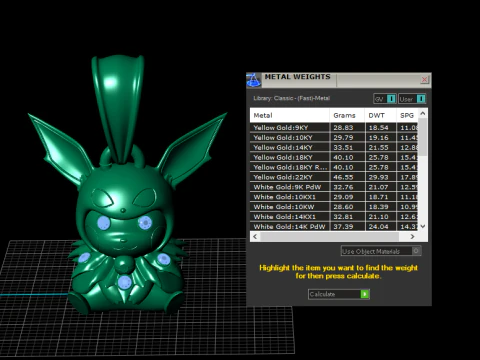Select the Yellow Gold:14KY row
The image size is (480, 360).
334,147
